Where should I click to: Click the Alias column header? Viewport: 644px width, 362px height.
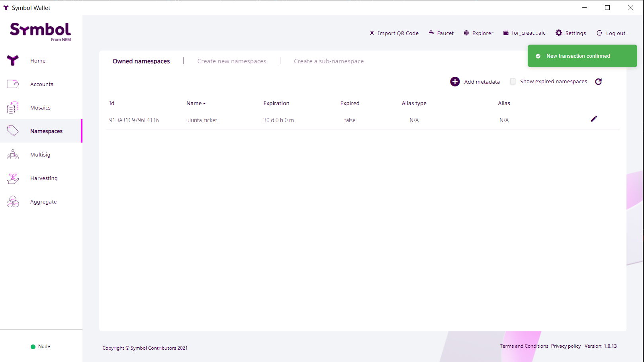(x=504, y=103)
